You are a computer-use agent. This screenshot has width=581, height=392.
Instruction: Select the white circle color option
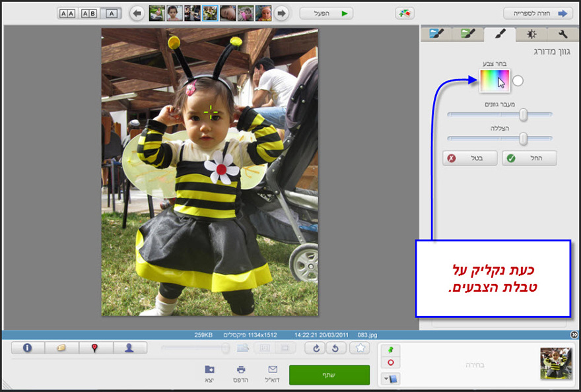519,80
